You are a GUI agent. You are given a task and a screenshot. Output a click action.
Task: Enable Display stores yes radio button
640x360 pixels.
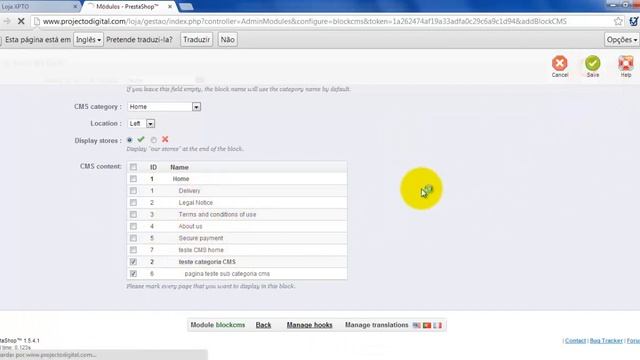tap(129, 140)
